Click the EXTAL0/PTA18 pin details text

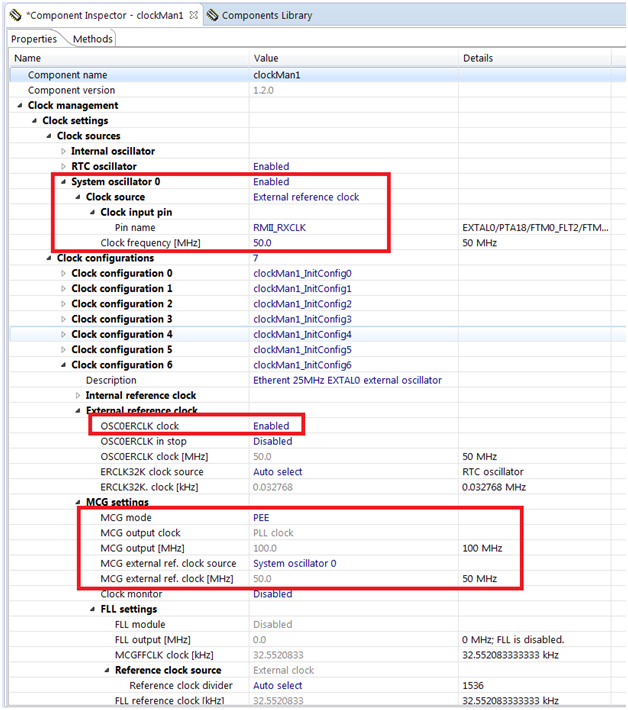pyautogui.click(x=535, y=228)
